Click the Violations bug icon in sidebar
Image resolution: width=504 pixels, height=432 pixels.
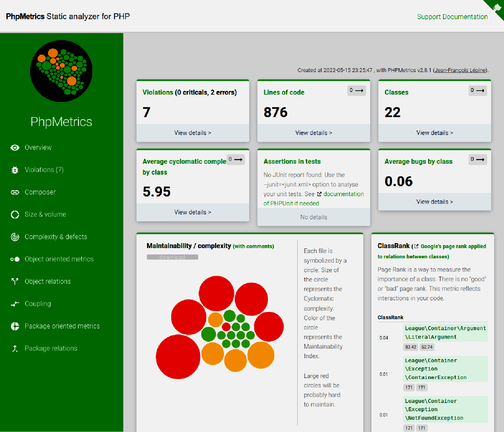[x=15, y=170]
